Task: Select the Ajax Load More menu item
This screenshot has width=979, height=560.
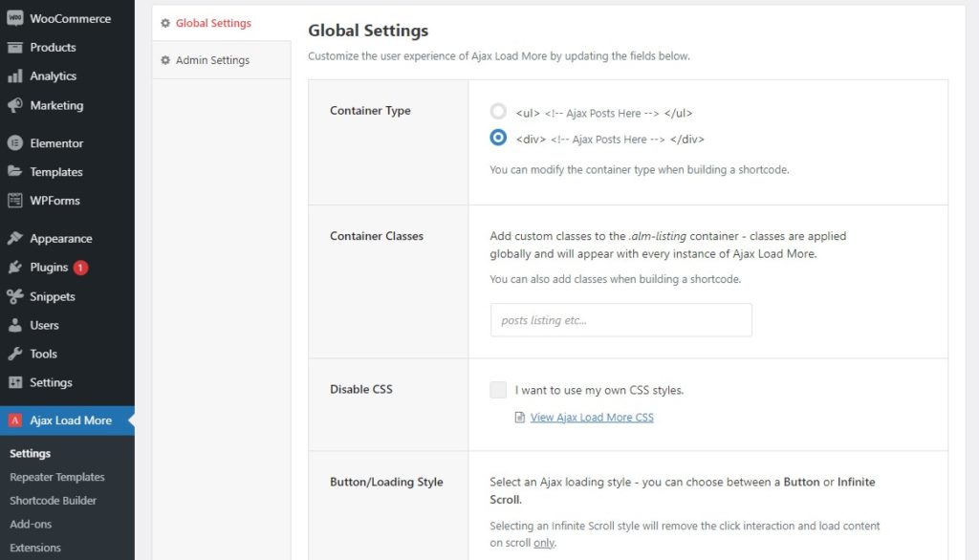Action: tap(68, 420)
